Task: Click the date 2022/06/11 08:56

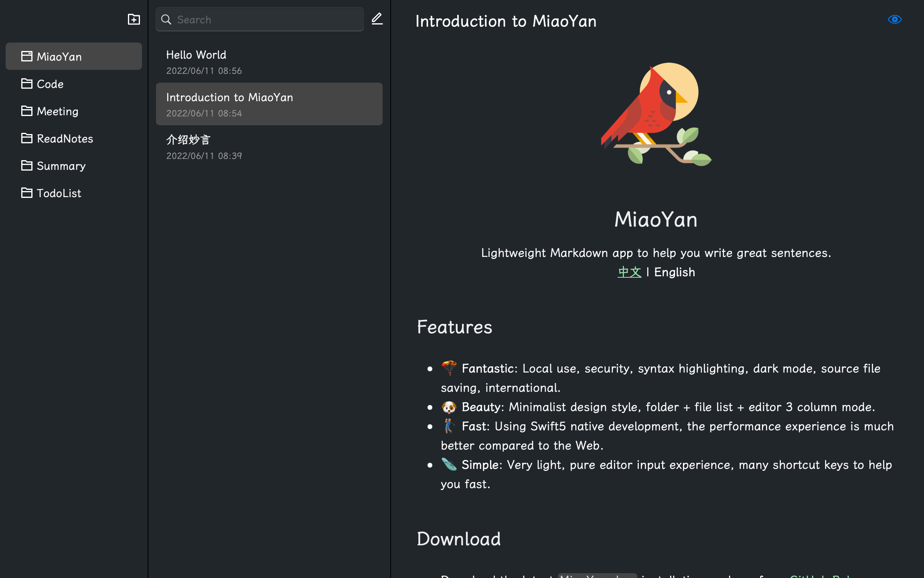Action: [204, 71]
